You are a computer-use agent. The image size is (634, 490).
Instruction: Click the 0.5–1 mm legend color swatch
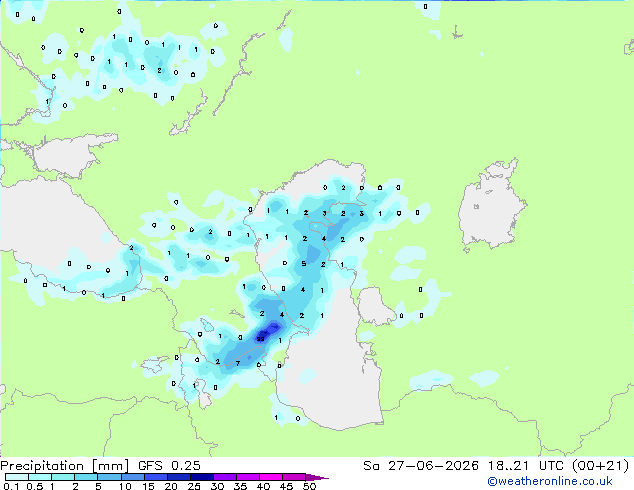[x=40, y=477]
